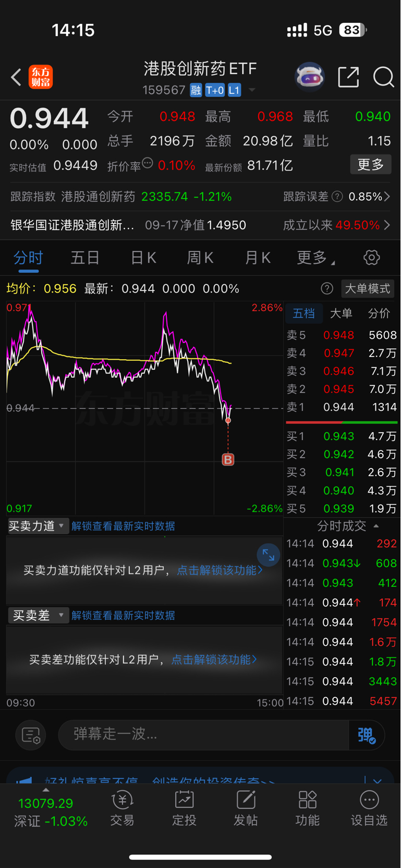Open search with magnifier icon
This screenshot has height=868, width=401.
tap(383, 77)
